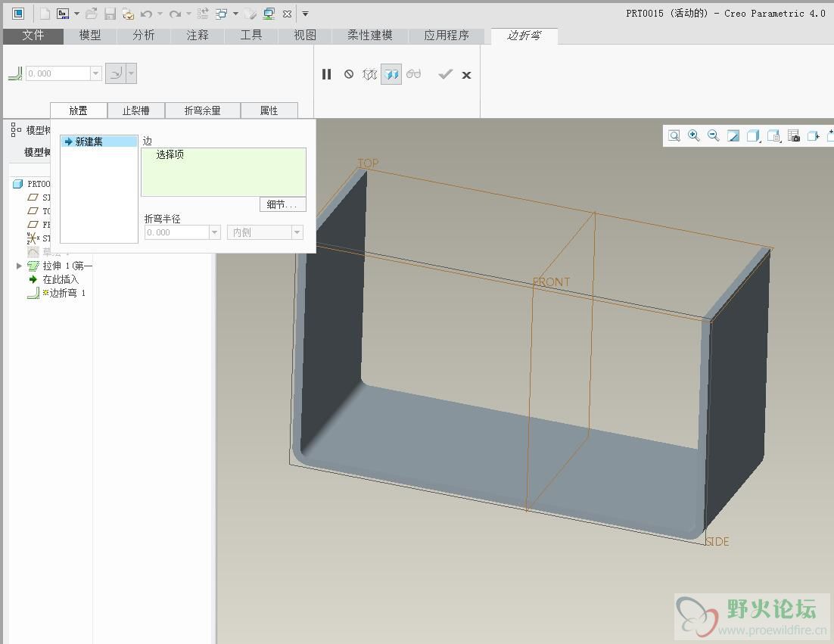Click the Windows switch icon
Viewport: 834px width, 644px height.
pos(221,14)
